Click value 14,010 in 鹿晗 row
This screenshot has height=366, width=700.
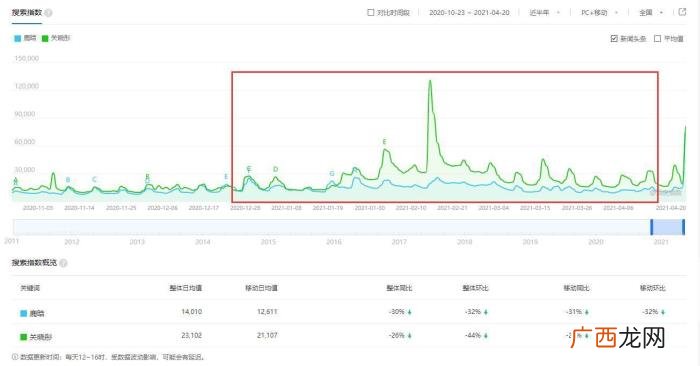tap(192, 312)
